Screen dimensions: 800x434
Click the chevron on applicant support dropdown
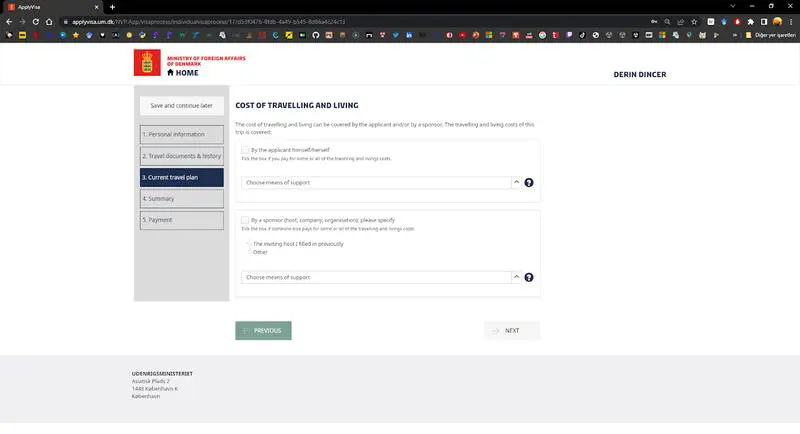tap(516, 183)
